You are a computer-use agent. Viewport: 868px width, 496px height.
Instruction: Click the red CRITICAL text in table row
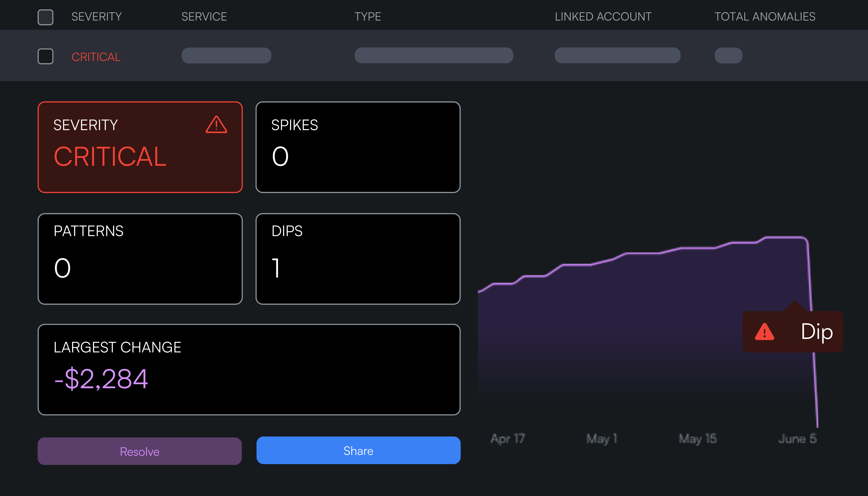pyautogui.click(x=96, y=57)
